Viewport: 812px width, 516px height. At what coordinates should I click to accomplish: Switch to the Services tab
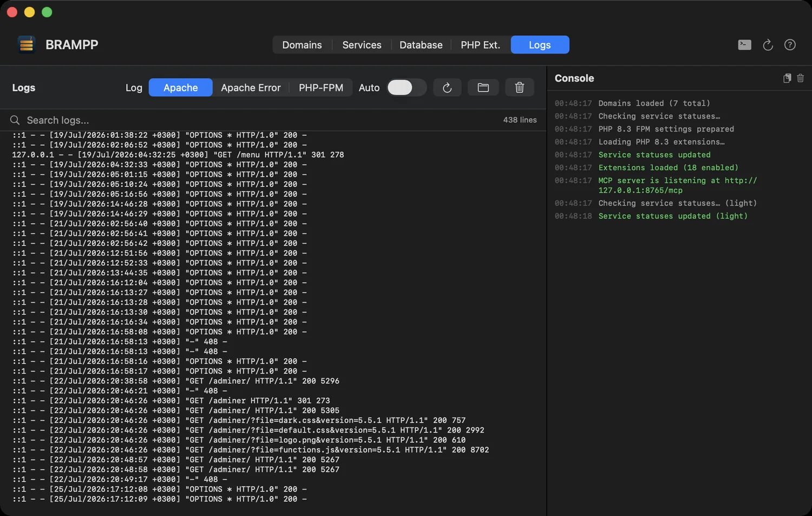tap(362, 45)
